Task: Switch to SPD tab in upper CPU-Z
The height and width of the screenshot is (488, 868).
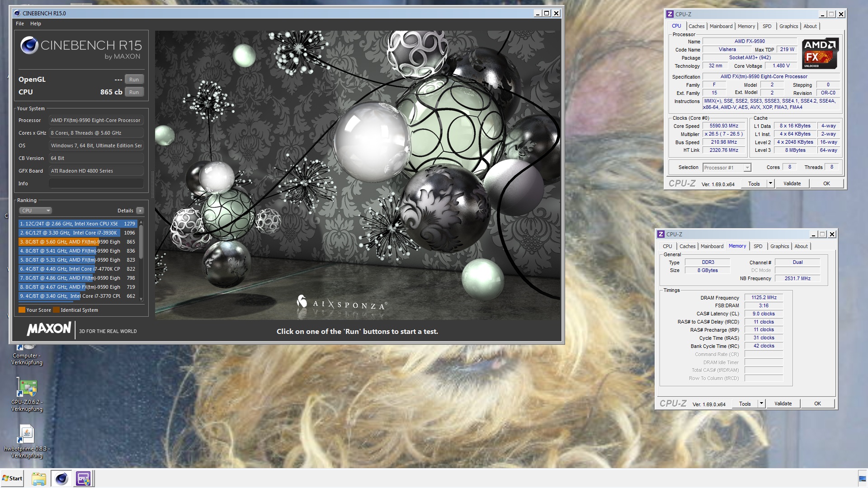Action: tap(767, 26)
